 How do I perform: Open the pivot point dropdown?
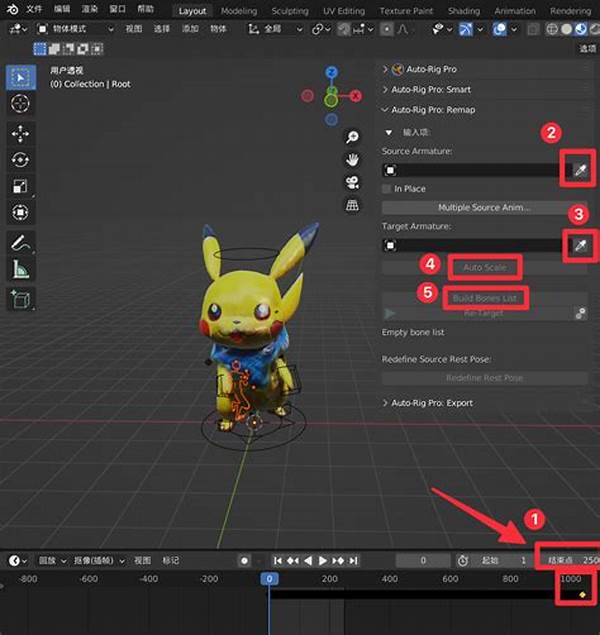coord(321,29)
